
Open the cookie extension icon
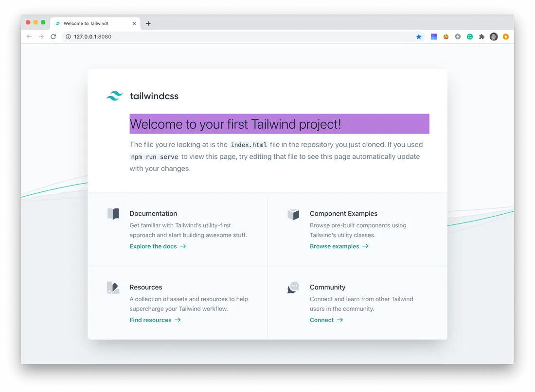(x=446, y=37)
